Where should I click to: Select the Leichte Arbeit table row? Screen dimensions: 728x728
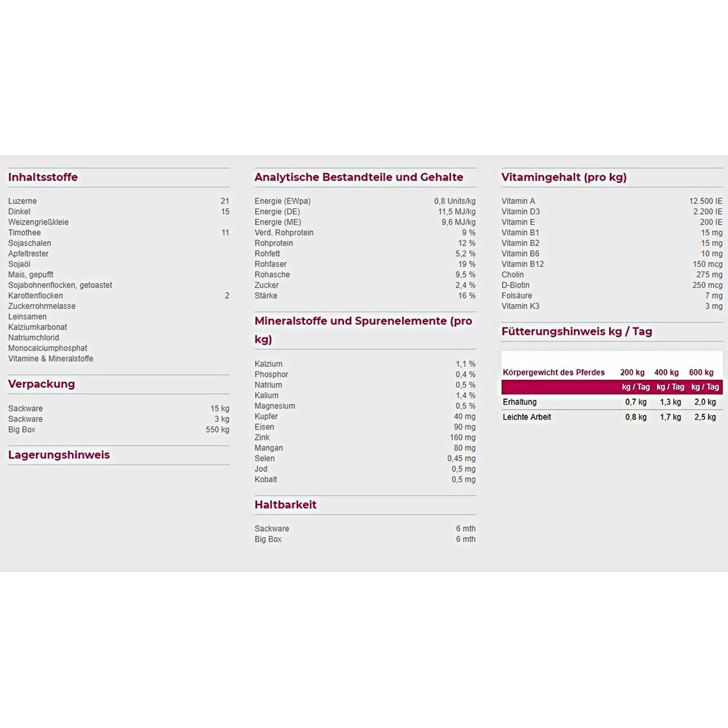point(612,417)
